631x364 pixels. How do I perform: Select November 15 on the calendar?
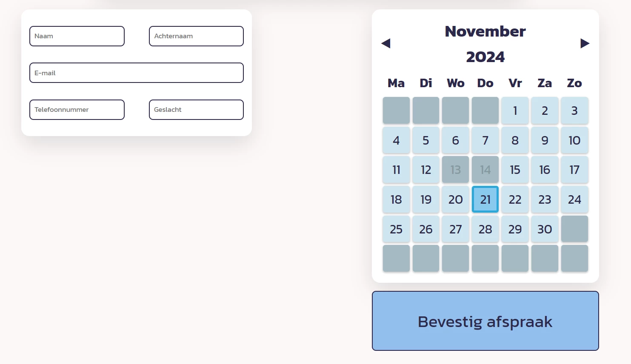pos(515,170)
